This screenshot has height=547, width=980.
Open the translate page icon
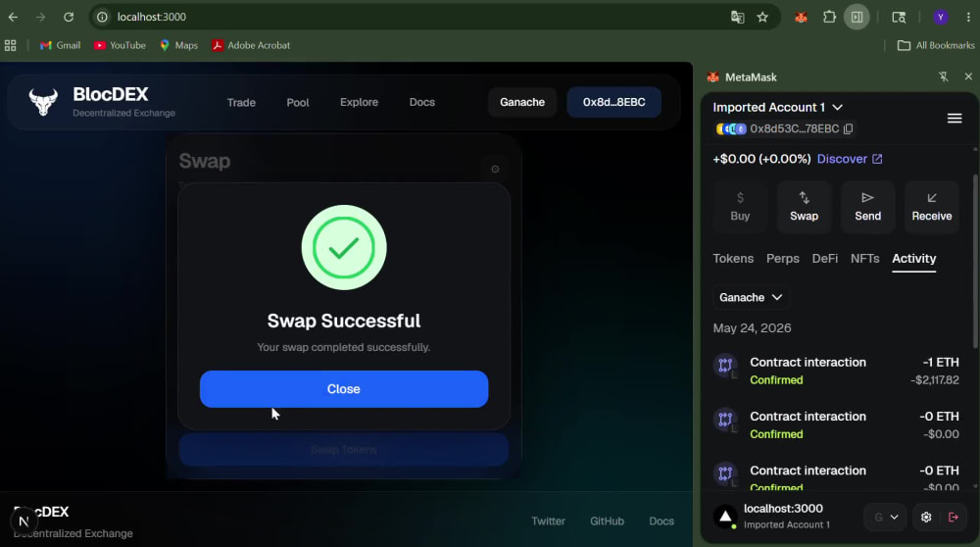[x=738, y=17]
